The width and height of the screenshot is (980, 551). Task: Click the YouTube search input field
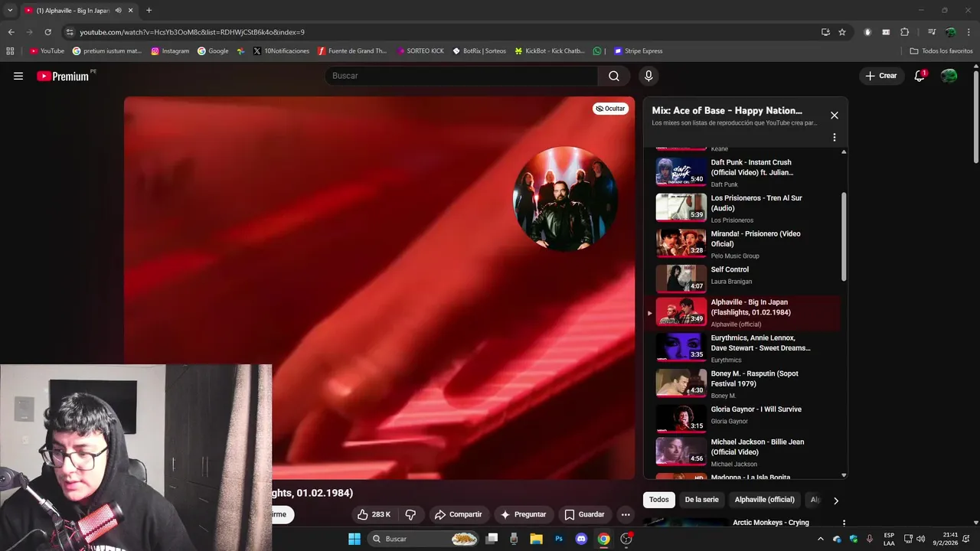(461, 76)
